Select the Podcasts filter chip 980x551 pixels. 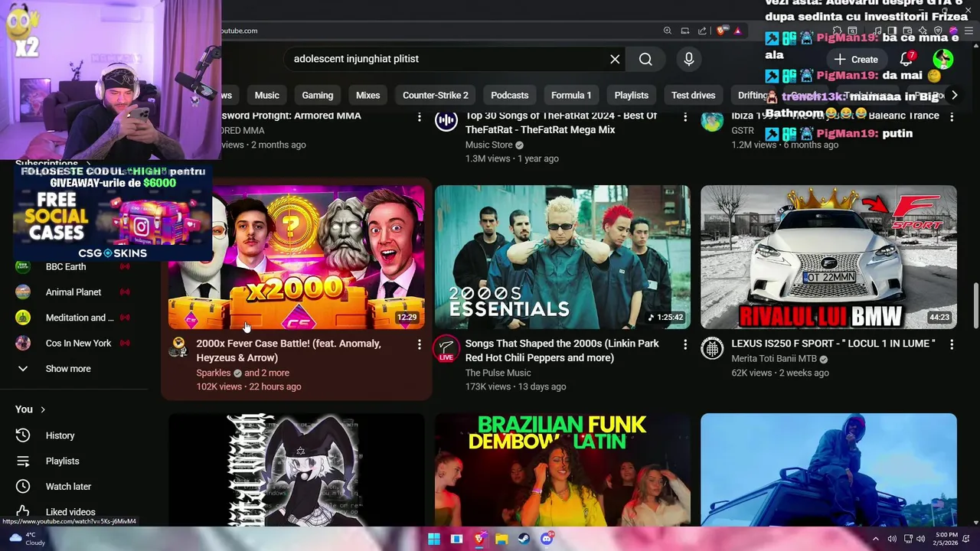click(x=510, y=95)
